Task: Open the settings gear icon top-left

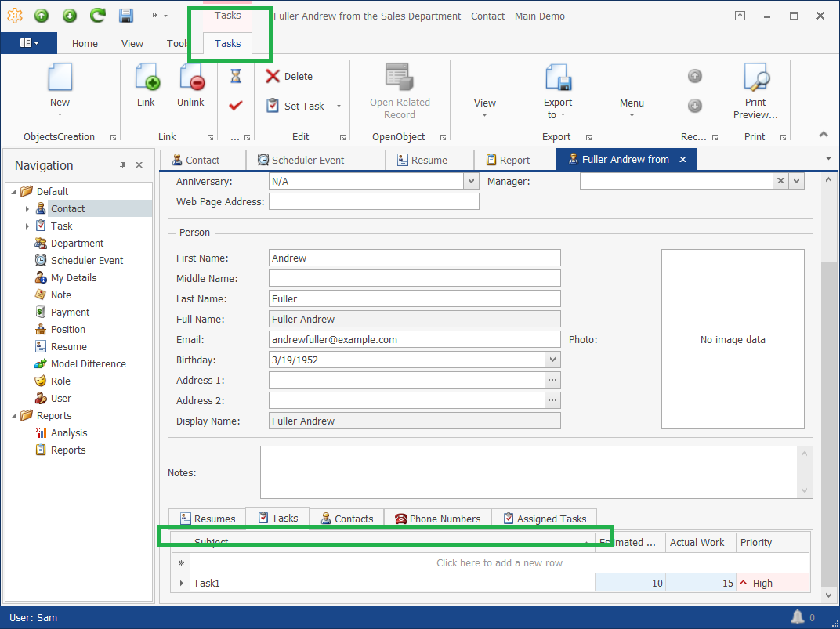Action: (x=14, y=15)
